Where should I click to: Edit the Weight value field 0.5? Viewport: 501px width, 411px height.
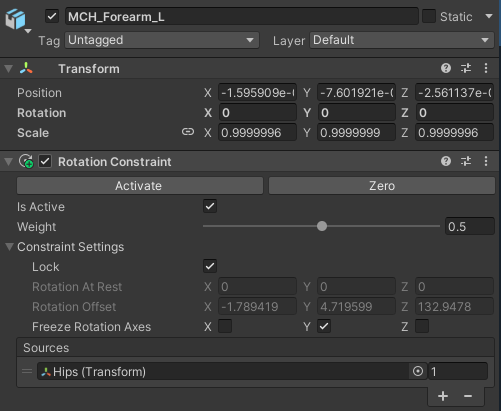click(x=470, y=227)
